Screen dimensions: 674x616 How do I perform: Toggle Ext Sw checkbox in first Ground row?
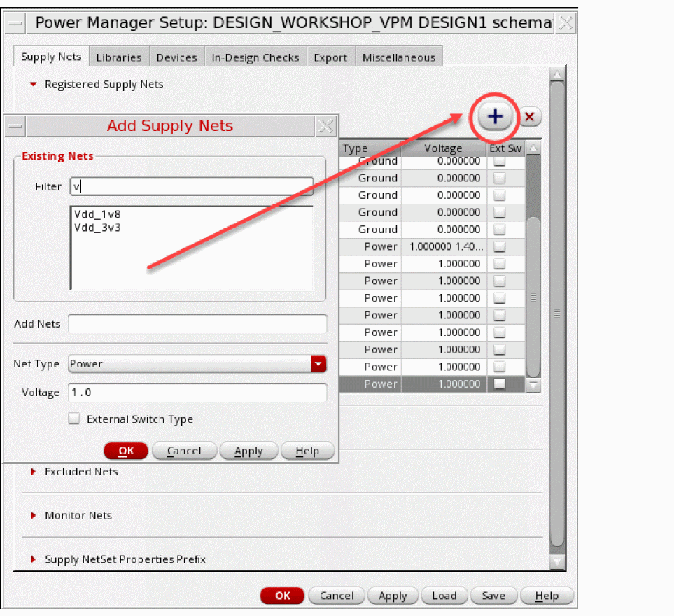tap(499, 162)
